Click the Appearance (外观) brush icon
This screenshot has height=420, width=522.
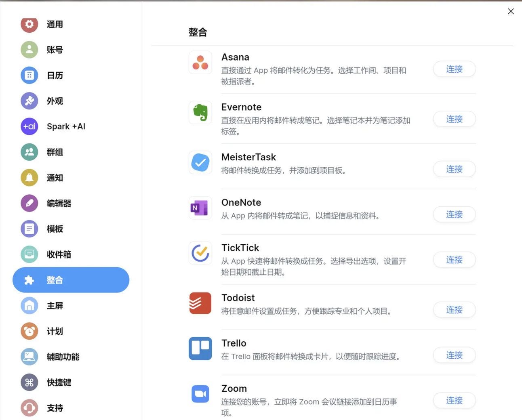[x=29, y=101]
